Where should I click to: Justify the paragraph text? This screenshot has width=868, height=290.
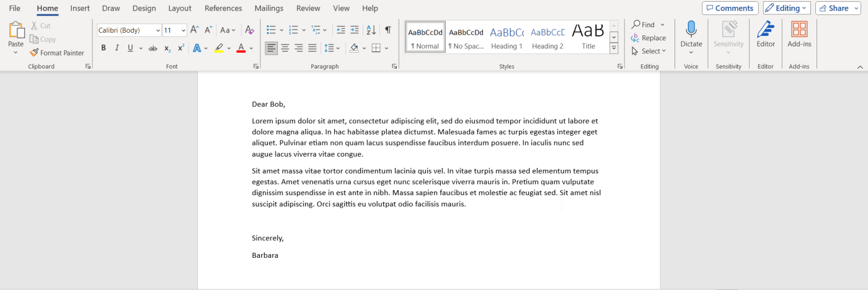[312, 48]
